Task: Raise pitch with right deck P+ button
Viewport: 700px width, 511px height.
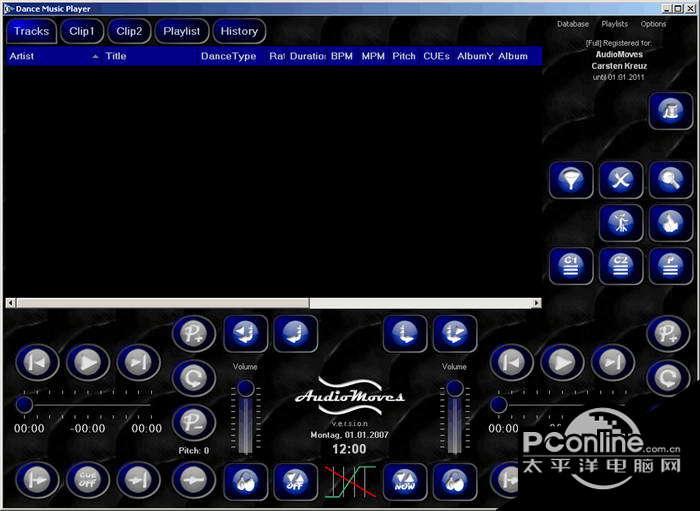Action: click(x=668, y=333)
